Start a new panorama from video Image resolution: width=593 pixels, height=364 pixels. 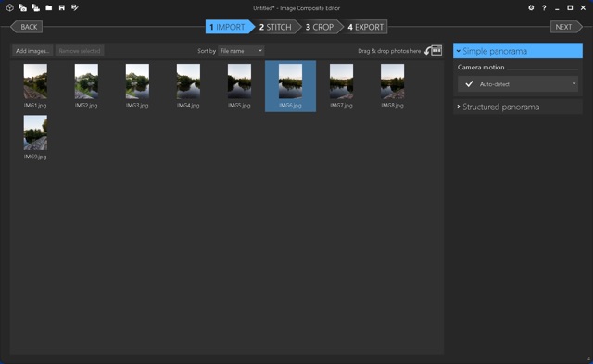coord(36,7)
